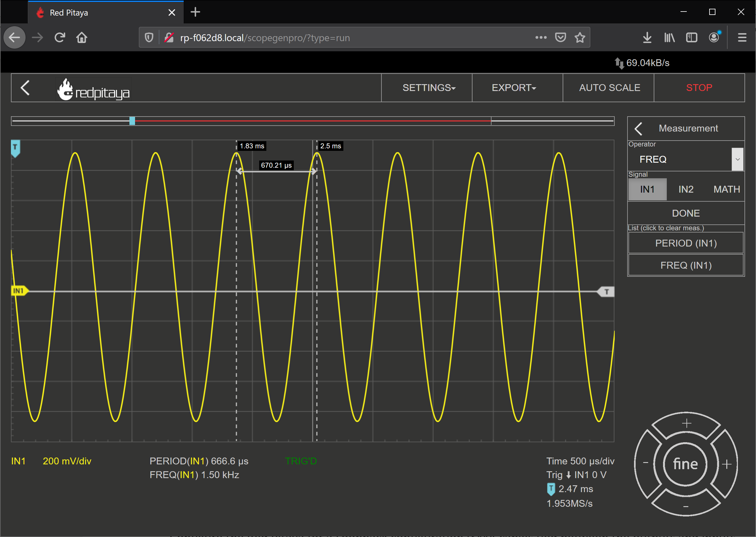Click the insecure connection padlock icon
This screenshot has width=756, height=537.
click(x=169, y=38)
